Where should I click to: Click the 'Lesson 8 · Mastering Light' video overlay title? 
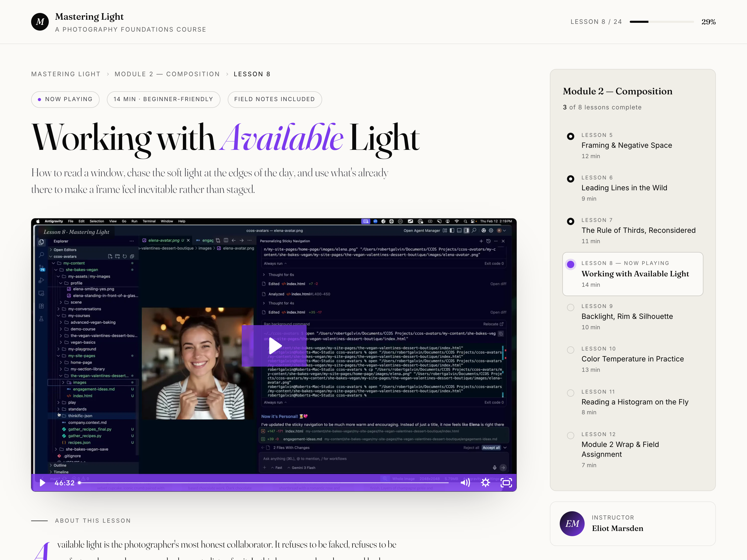pyautogui.click(x=76, y=232)
